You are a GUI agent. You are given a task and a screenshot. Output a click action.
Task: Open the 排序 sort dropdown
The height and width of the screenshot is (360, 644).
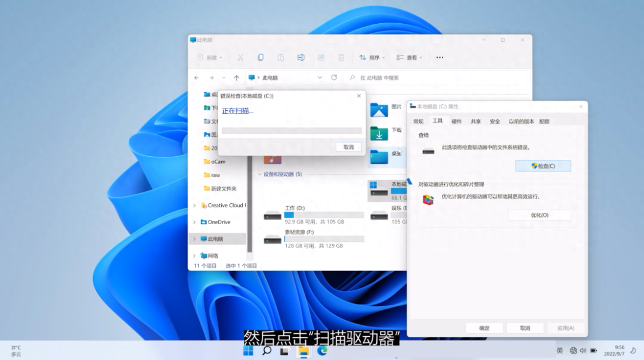372,58
